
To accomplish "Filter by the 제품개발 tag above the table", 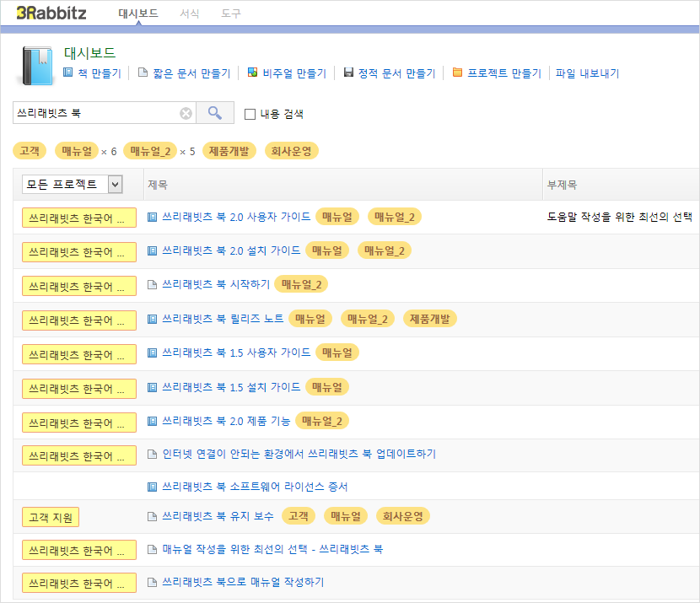I will [x=229, y=151].
